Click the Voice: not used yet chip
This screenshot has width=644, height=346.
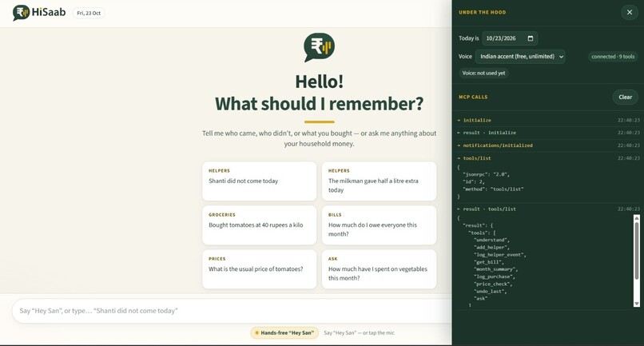(484, 74)
